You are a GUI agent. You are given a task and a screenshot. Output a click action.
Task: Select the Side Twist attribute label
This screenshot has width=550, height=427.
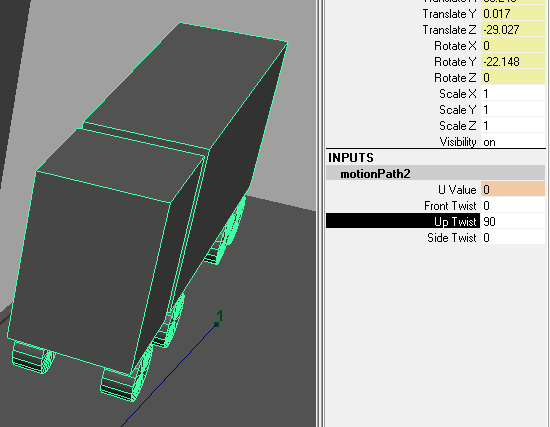tap(451, 238)
